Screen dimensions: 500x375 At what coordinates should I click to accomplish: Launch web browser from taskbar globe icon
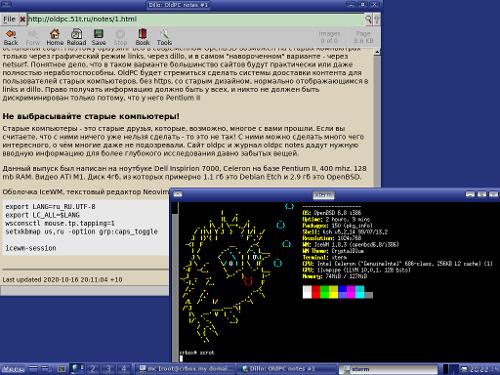click(x=75, y=369)
